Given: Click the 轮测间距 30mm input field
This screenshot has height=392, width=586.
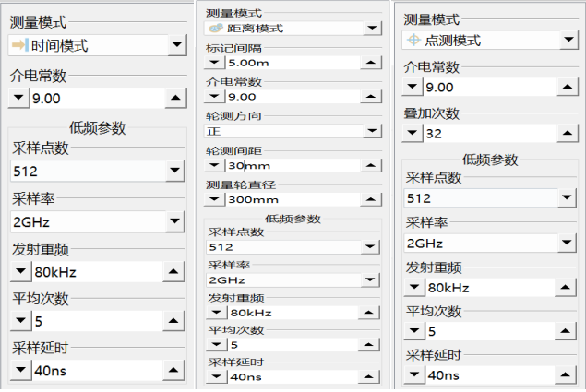Looking at the screenshot, I should pyautogui.click(x=291, y=165).
